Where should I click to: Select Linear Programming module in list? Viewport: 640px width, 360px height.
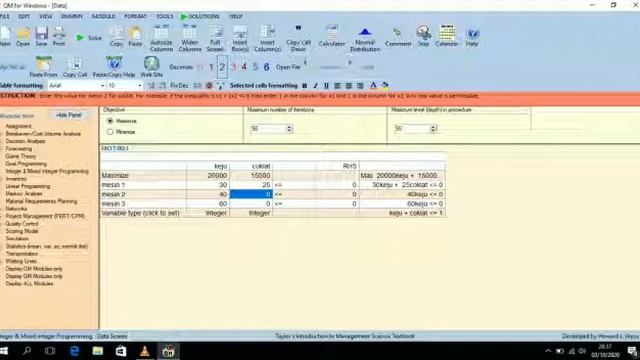(x=28, y=186)
